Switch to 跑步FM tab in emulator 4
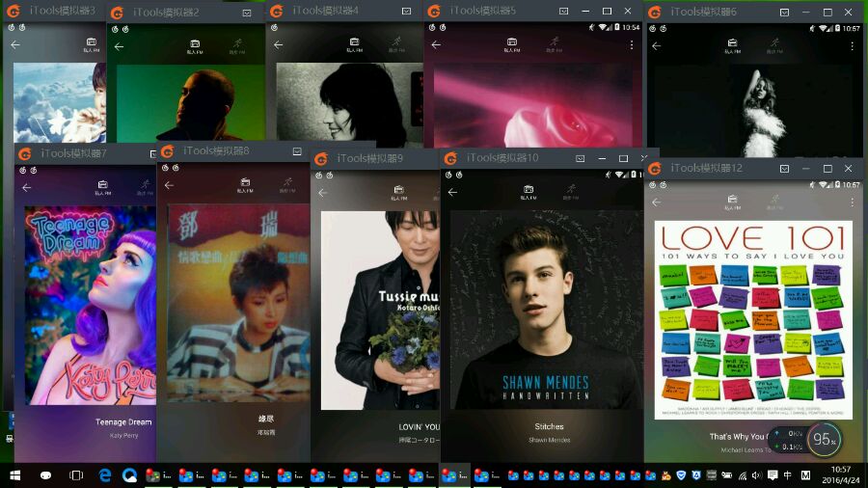The image size is (868, 488). tap(396, 44)
